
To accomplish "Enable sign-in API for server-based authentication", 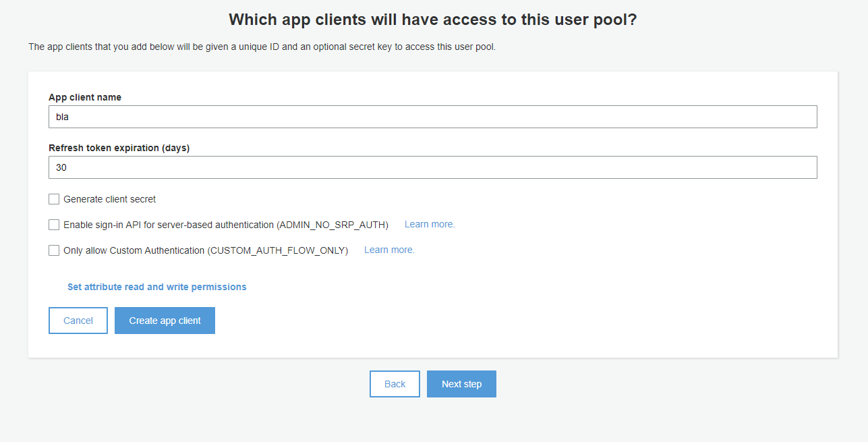I will pos(54,225).
